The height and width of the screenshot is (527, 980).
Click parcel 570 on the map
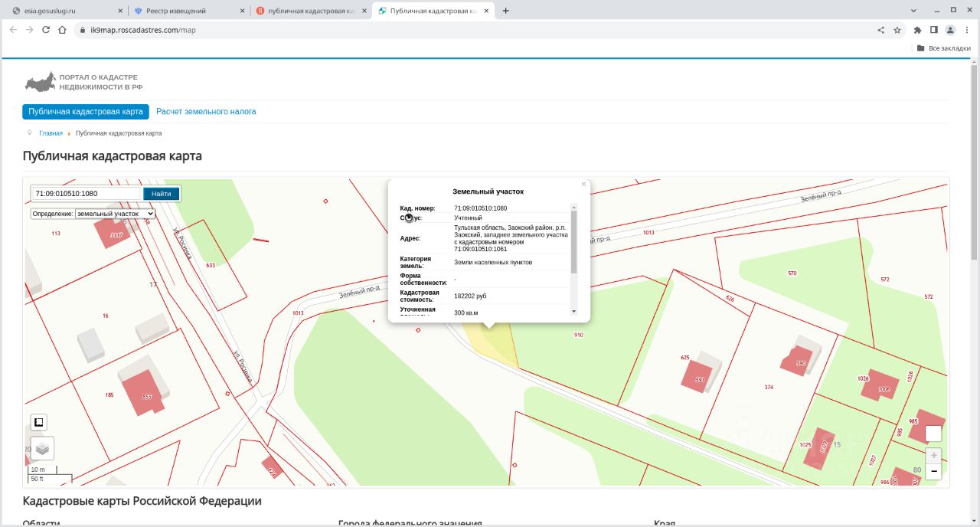coord(792,273)
